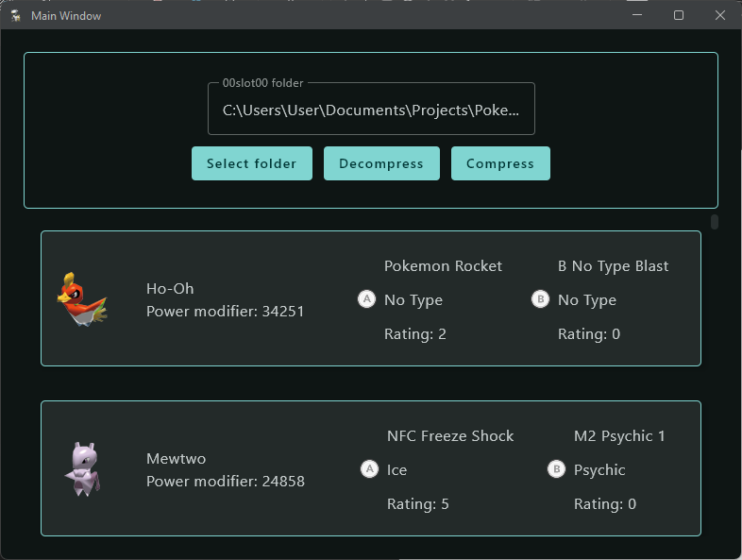Click the Pokemon Rocket move name
The height and width of the screenshot is (560, 742).
[x=443, y=266]
